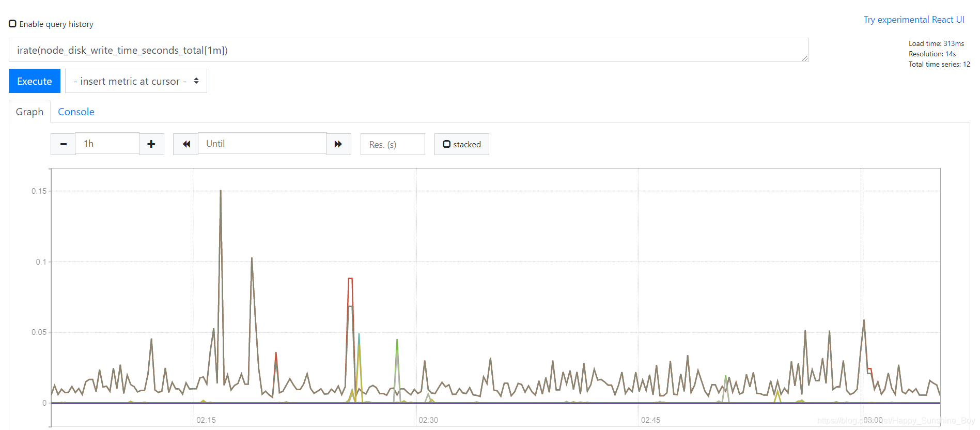The image size is (980, 430).
Task: Open the insert metric at cursor dropdown
Action: 136,81
